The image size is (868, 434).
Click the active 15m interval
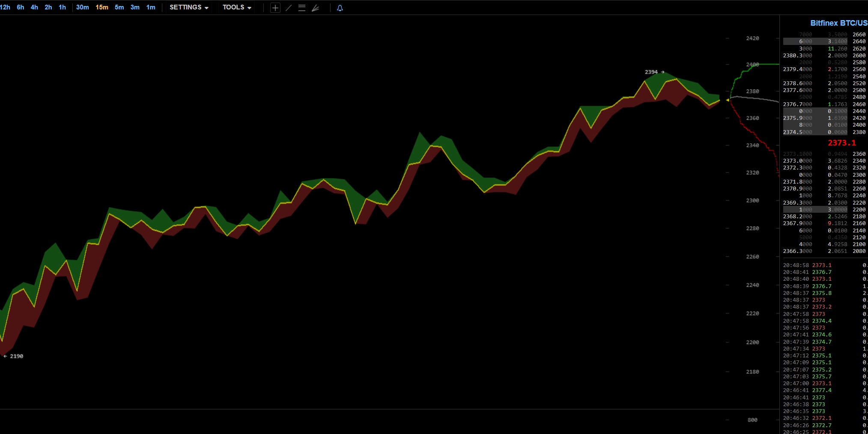pos(102,7)
